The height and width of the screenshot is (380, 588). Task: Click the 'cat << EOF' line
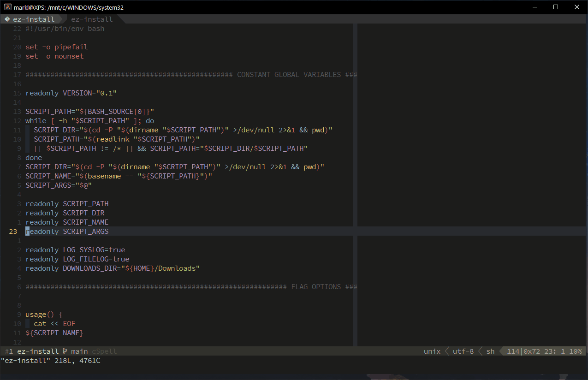[x=54, y=324]
